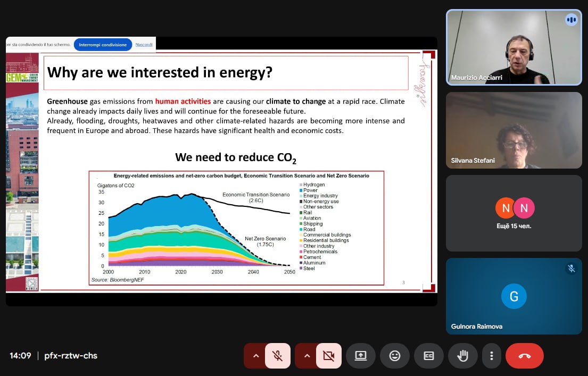Screen dimensions: 588x376
Task: Unmute the microphone in the bottom bar
Action: 277,356
